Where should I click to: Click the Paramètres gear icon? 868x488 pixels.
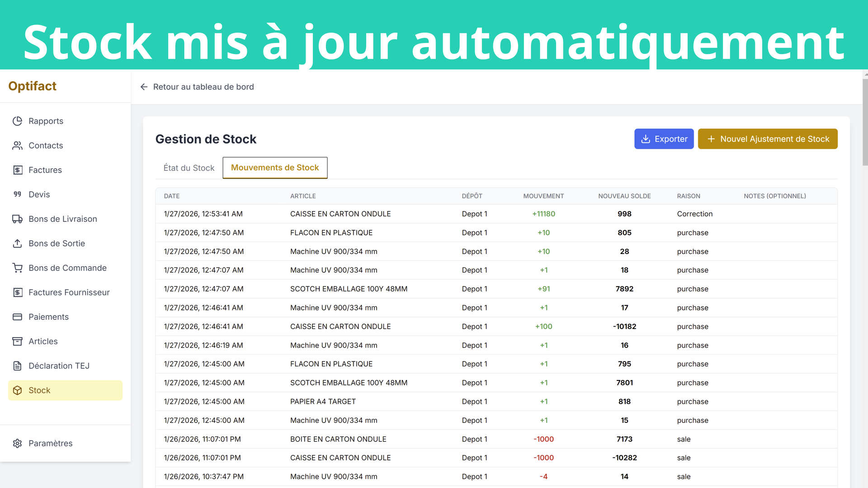17,443
